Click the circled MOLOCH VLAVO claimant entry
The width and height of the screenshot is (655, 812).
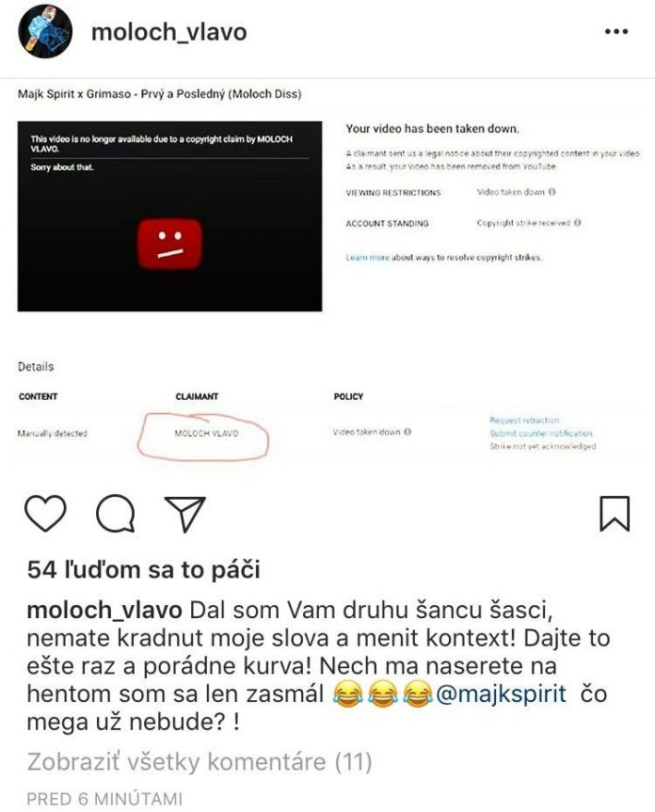click(206, 433)
